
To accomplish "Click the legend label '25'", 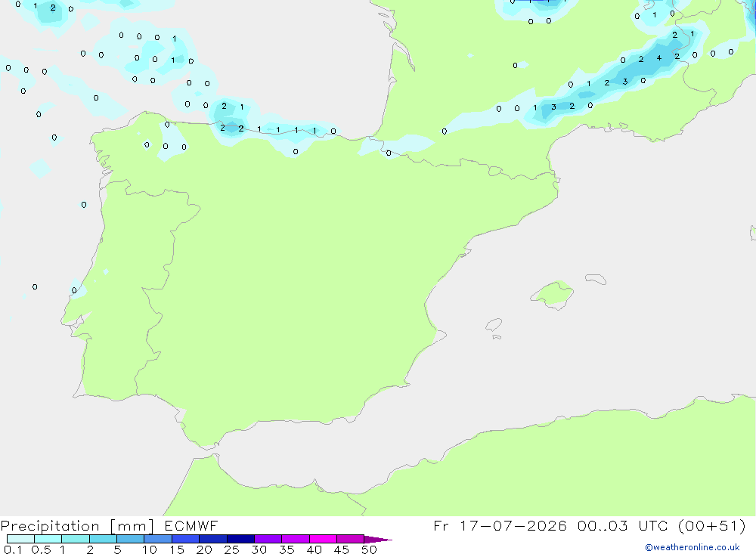I will coord(232,549).
